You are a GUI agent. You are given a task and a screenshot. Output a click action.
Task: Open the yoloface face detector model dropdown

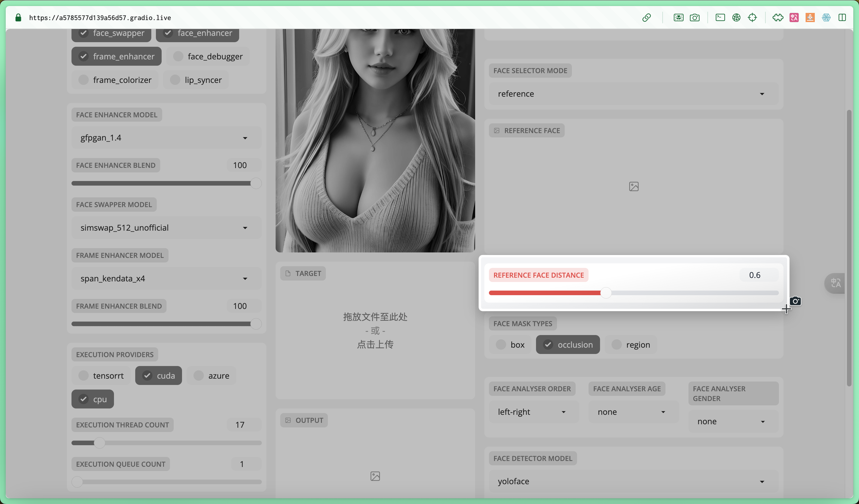[634, 482]
